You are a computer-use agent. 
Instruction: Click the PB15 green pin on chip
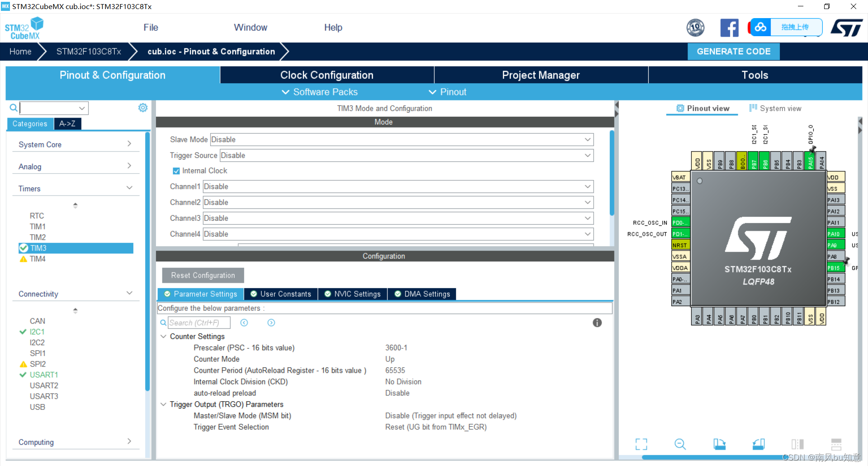coord(835,268)
